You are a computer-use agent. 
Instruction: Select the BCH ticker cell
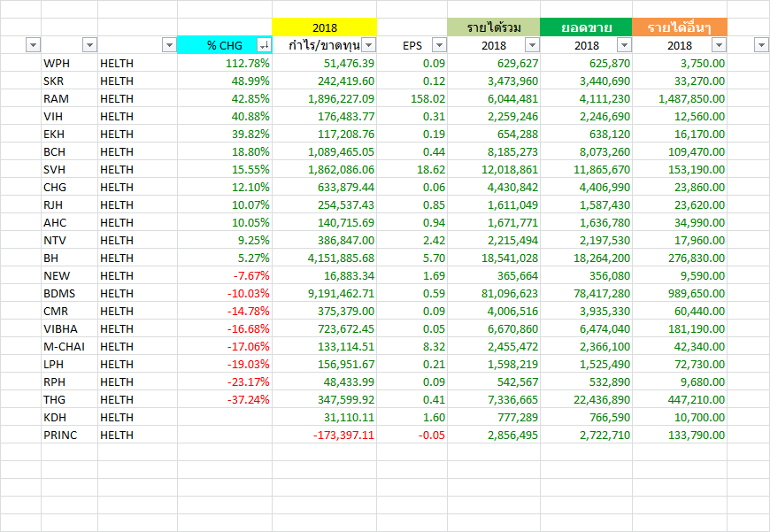click(x=69, y=151)
